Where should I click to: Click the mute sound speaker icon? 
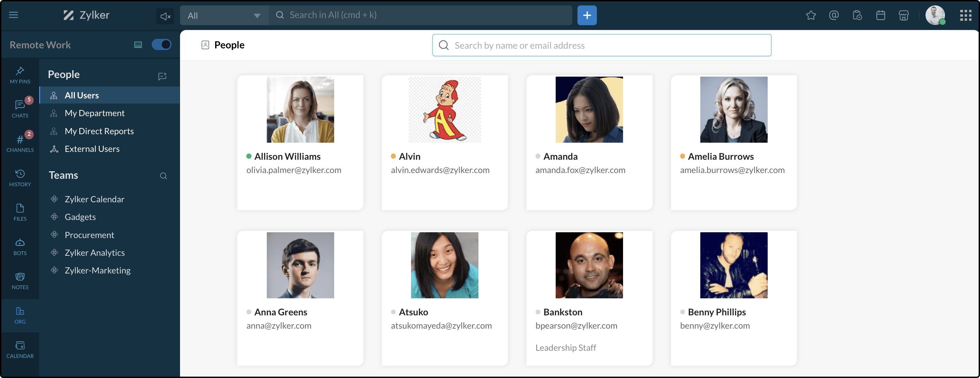point(165,16)
